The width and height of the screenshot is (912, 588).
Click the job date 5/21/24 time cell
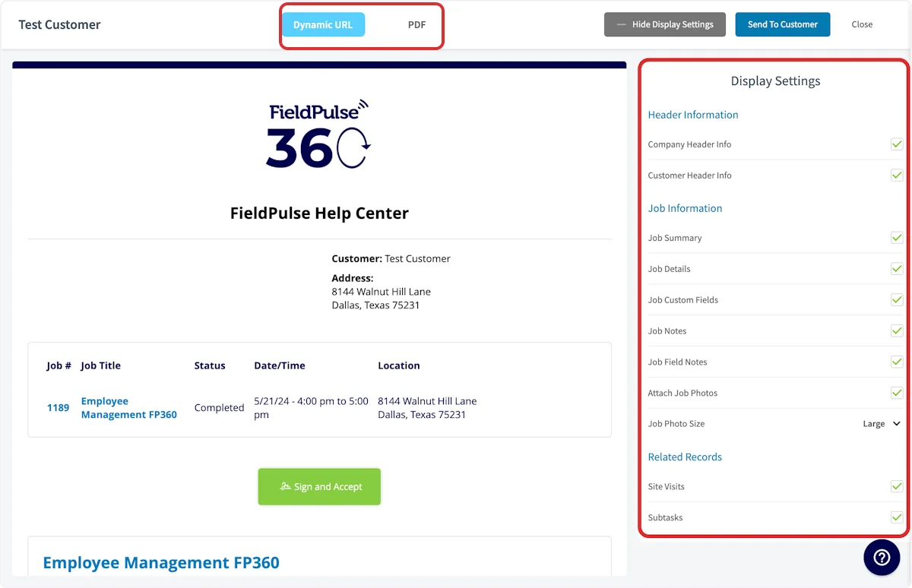[311, 408]
